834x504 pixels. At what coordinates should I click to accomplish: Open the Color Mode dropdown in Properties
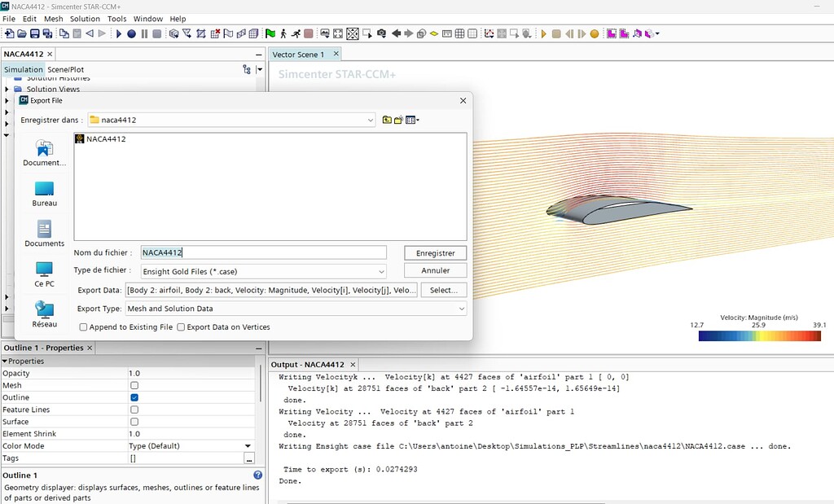point(248,446)
